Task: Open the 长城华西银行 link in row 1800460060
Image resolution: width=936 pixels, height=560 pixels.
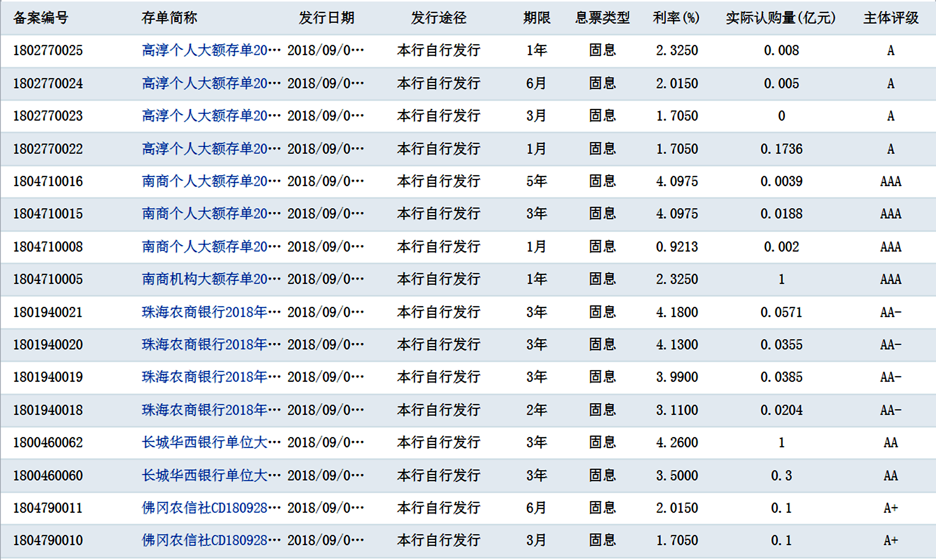Action: pos(211,476)
